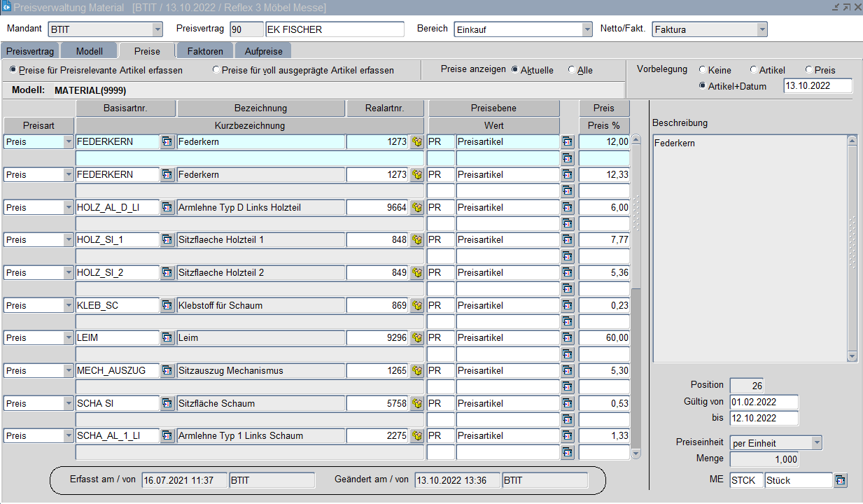Viewport: 863px width, 504px height.
Task: Switch to the Faktoren tab
Action: point(205,51)
